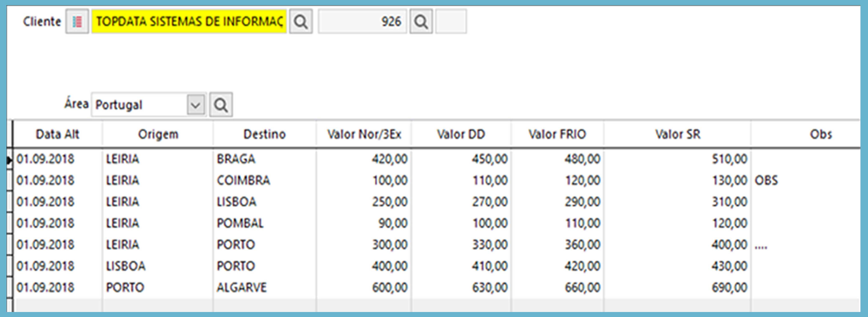Screen dimensions: 868x317
Task: Click the search icon beside the TOPDATA client name
Action: click(301, 22)
